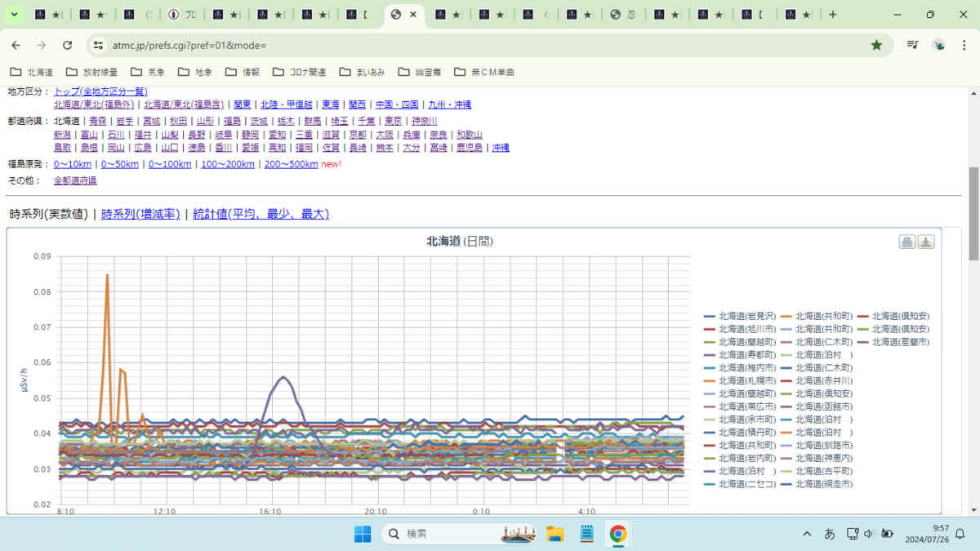This screenshot has width=980, height=551.
Task: Open the 放射線量 bookmark folder
Action: pos(91,72)
